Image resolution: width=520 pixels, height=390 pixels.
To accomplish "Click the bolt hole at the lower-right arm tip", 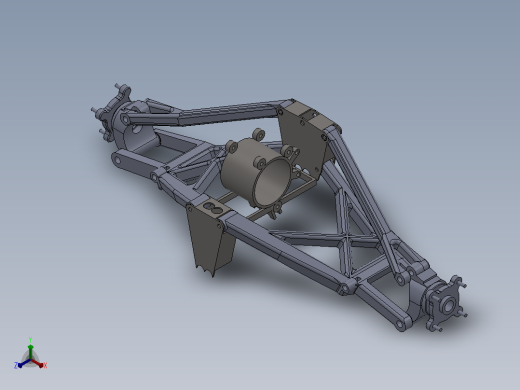I will (400, 324).
